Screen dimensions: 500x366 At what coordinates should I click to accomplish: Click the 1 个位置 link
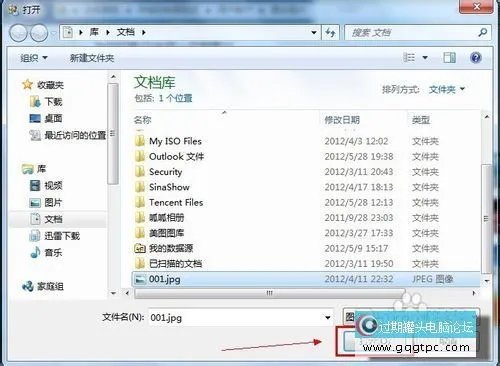pyautogui.click(x=175, y=98)
